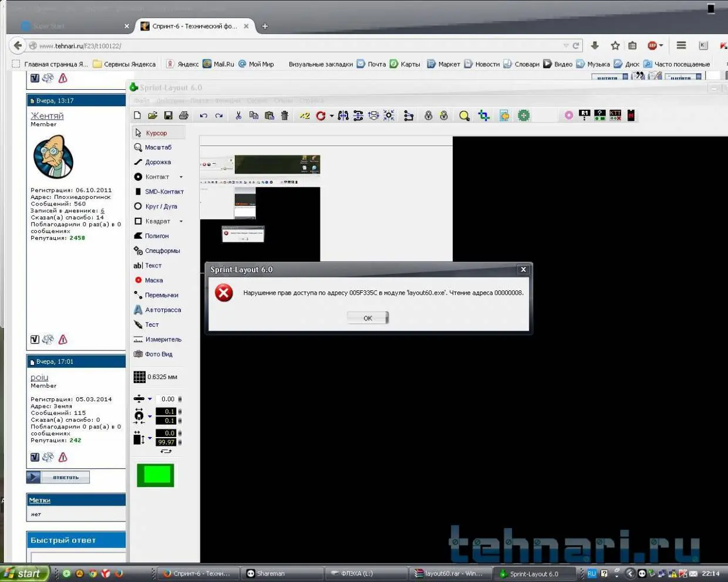Open a new browser tab
The height and width of the screenshot is (582, 728).
tap(265, 26)
